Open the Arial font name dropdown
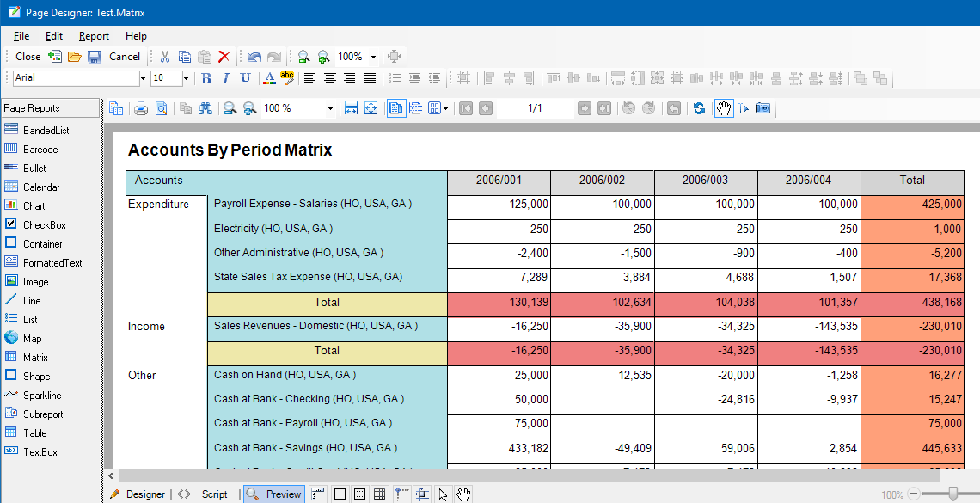 (143, 78)
